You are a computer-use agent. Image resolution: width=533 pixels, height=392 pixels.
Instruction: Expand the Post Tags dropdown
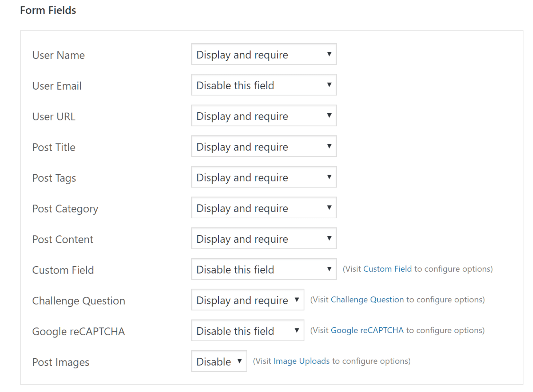[x=264, y=177]
